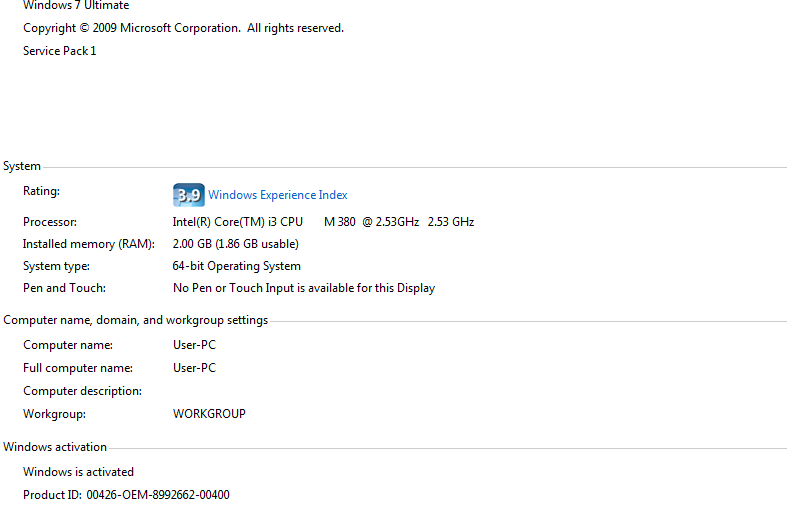Click the 'Full computer name:' label
Viewport: 787px width, 518px height.
[78, 368]
